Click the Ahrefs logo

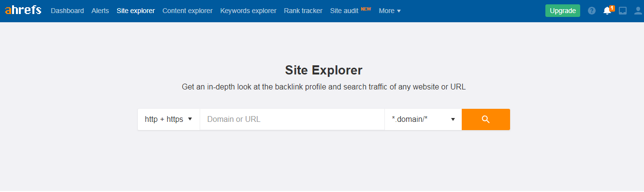[x=23, y=10]
